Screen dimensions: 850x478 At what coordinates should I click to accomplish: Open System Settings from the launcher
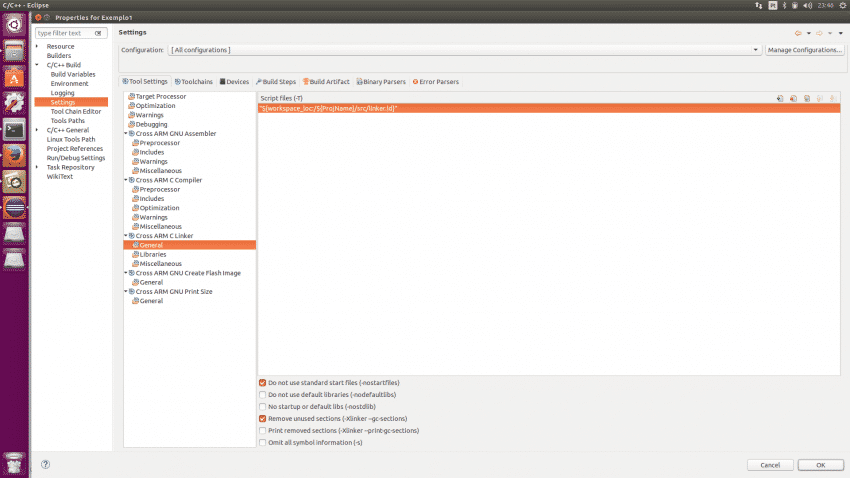click(14, 104)
